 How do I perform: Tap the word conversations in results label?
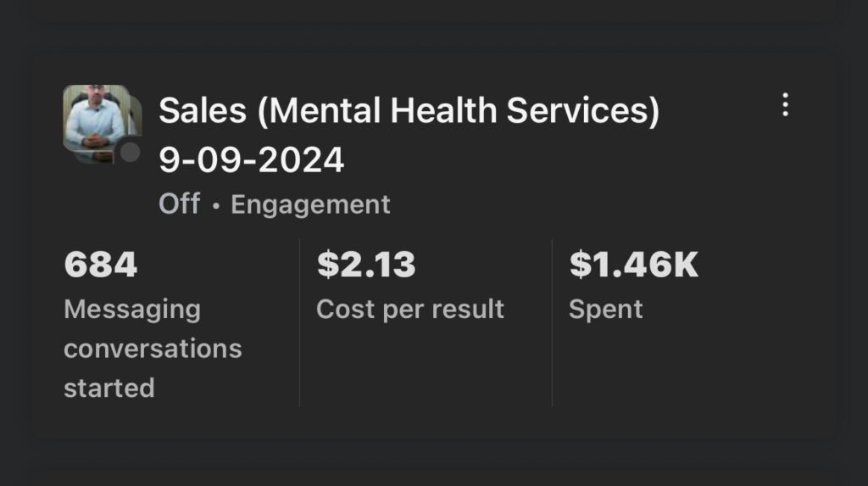[x=153, y=349]
